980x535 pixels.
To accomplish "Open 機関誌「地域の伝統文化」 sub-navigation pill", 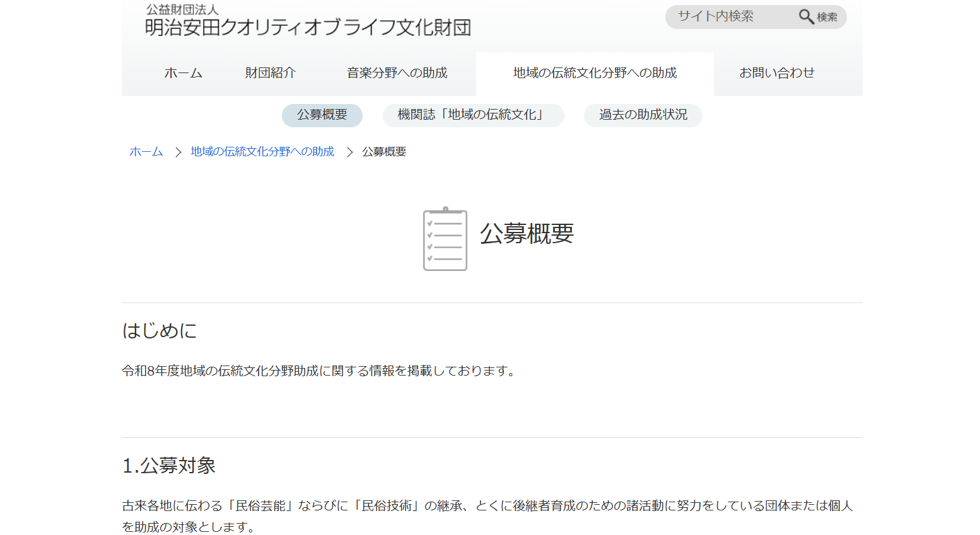I will pos(472,115).
